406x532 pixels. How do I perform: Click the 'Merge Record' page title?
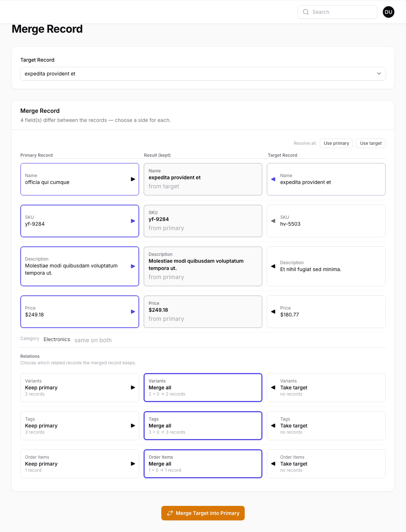[47, 29]
